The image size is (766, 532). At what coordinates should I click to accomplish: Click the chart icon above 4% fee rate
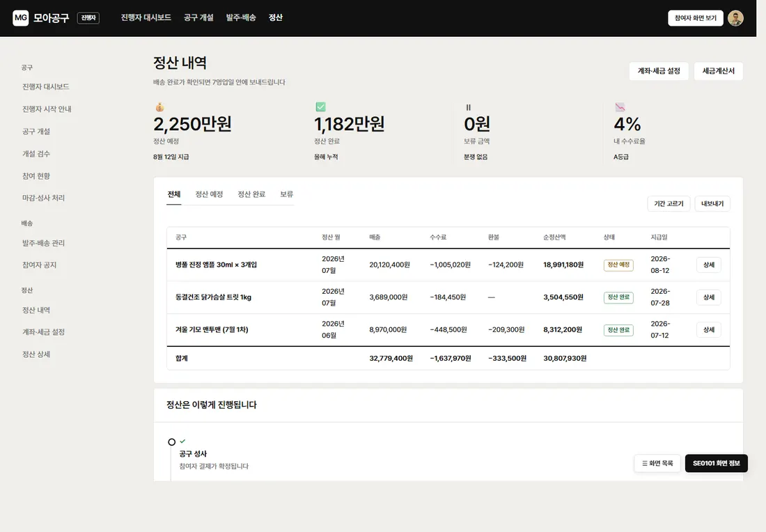pos(620,107)
